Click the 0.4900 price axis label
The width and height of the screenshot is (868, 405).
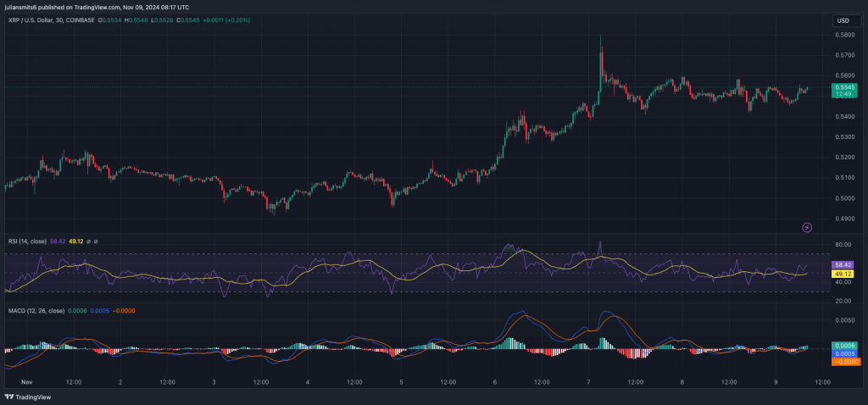845,219
